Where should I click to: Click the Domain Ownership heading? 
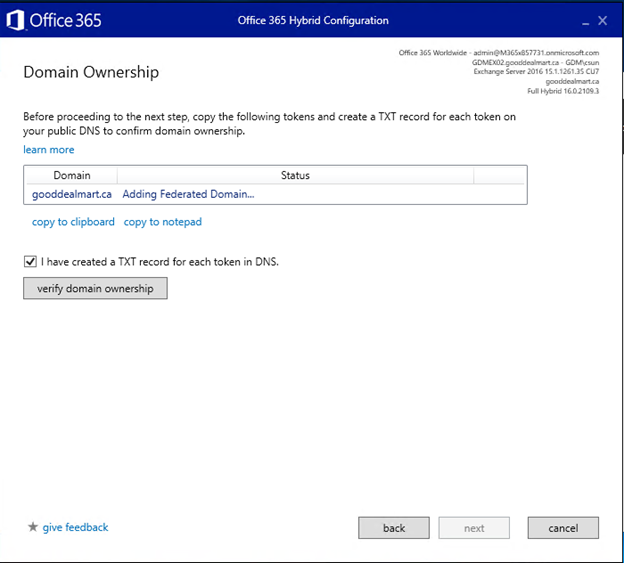[91, 72]
